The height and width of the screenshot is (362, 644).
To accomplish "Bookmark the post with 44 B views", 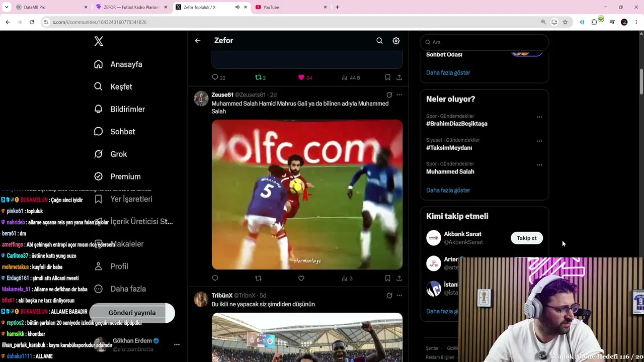I will (x=387, y=77).
